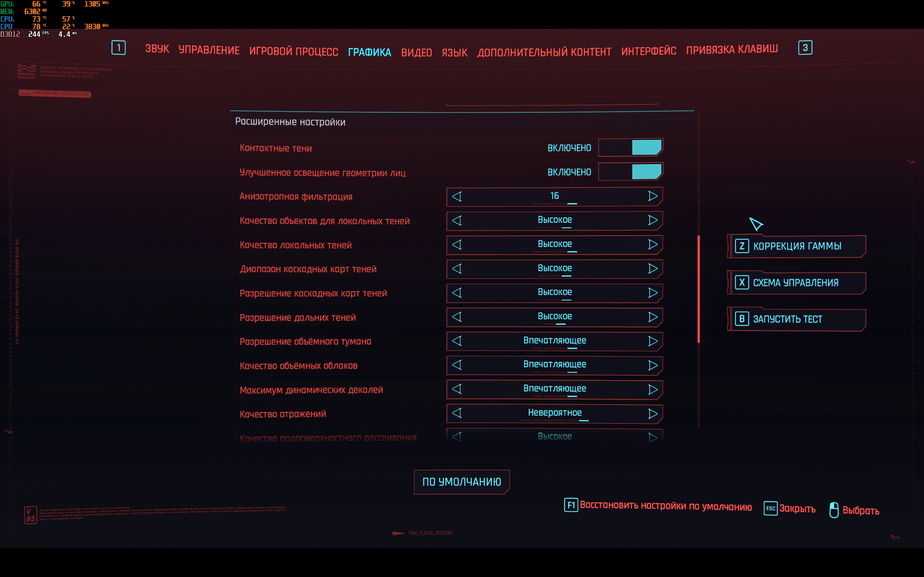Image resolution: width=924 pixels, height=577 pixels.
Task: Raise Разрешение дальних теней with the right arrow
Action: (653, 317)
